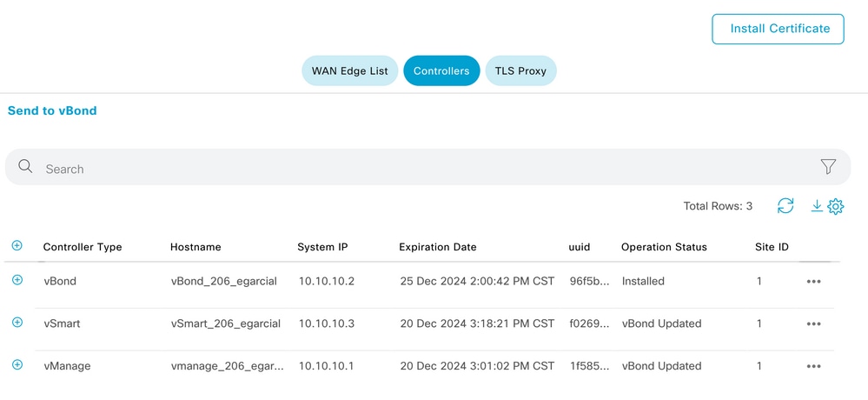
Task: Expand the vManage row details
Action: point(17,364)
